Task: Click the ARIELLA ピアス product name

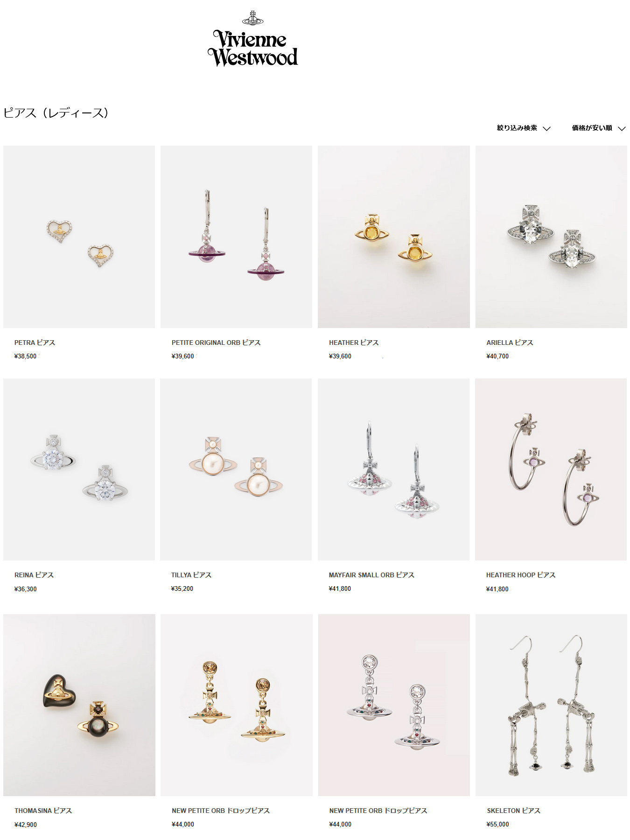Action: point(510,343)
